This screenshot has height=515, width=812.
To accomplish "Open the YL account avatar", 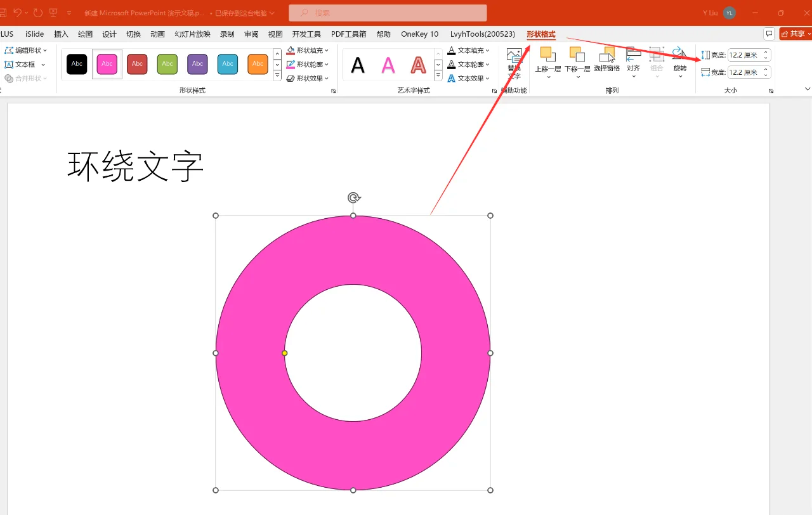I will point(730,13).
